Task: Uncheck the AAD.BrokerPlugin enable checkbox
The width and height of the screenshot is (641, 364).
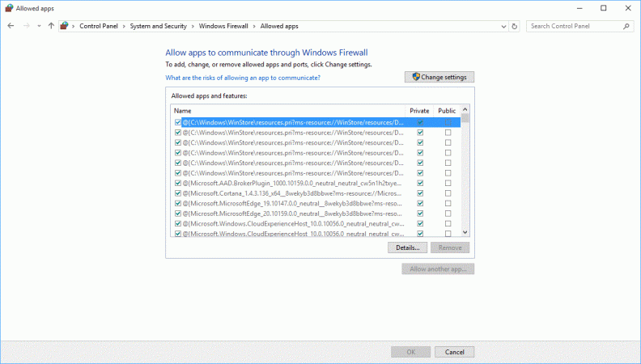Action: tap(178, 183)
